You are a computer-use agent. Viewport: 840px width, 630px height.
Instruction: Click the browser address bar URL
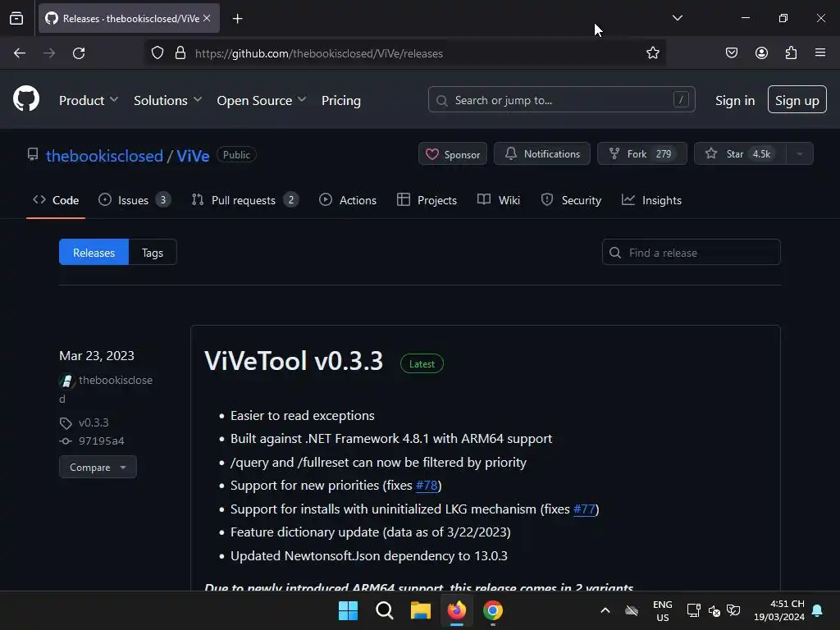pyautogui.click(x=319, y=53)
